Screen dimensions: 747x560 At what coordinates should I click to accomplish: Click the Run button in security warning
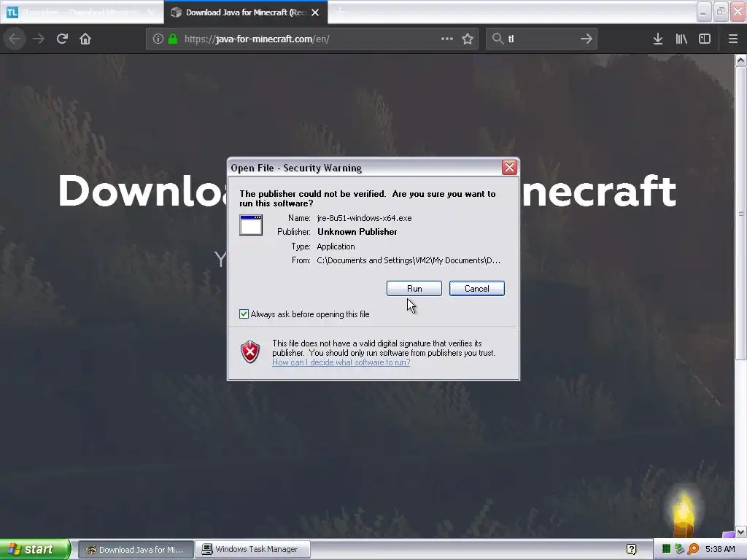pyautogui.click(x=414, y=289)
